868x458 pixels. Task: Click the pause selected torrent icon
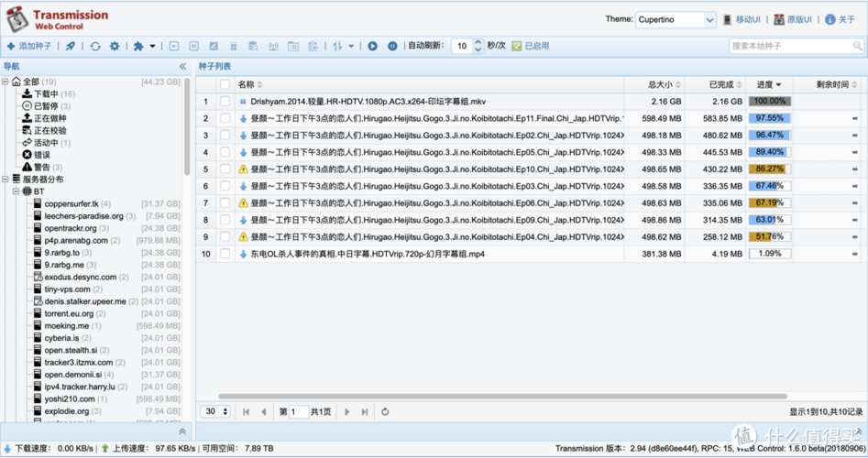[x=193, y=46]
